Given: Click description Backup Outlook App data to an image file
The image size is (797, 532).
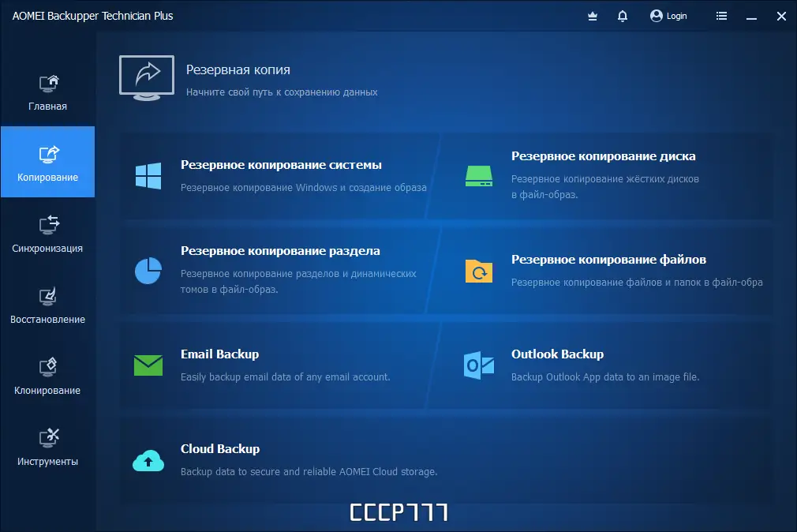Looking at the screenshot, I should (x=605, y=377).
